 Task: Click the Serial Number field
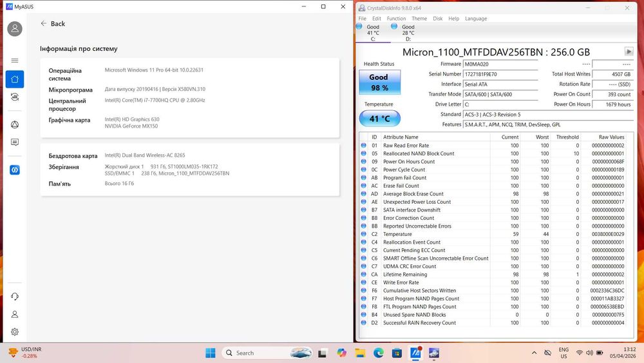click(500, 74)
